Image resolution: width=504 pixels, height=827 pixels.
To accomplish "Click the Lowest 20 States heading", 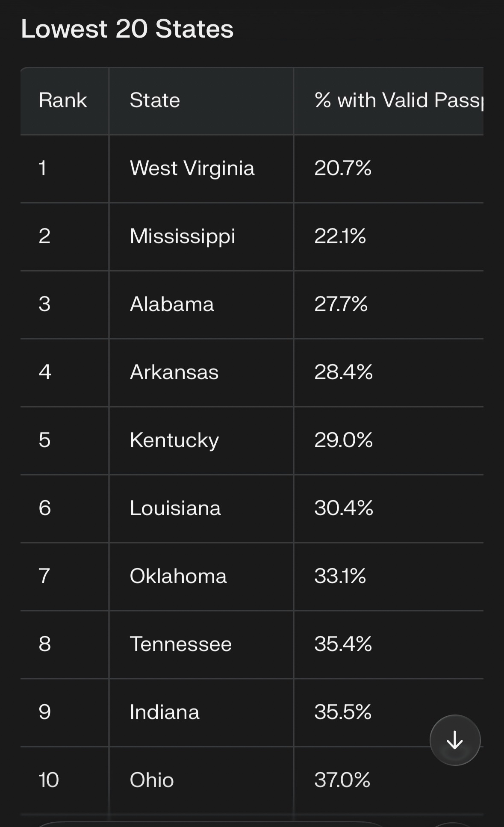I will (x=127, y=29).
